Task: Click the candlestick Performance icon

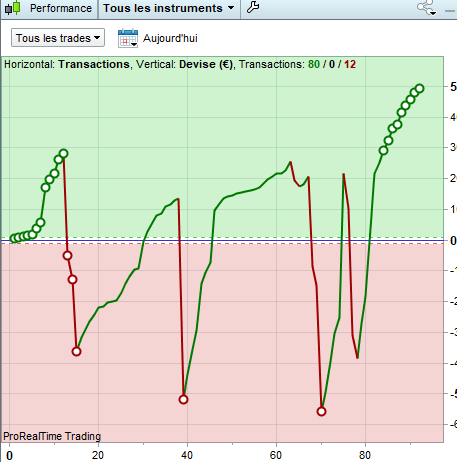Action: (x=13, y=8)
